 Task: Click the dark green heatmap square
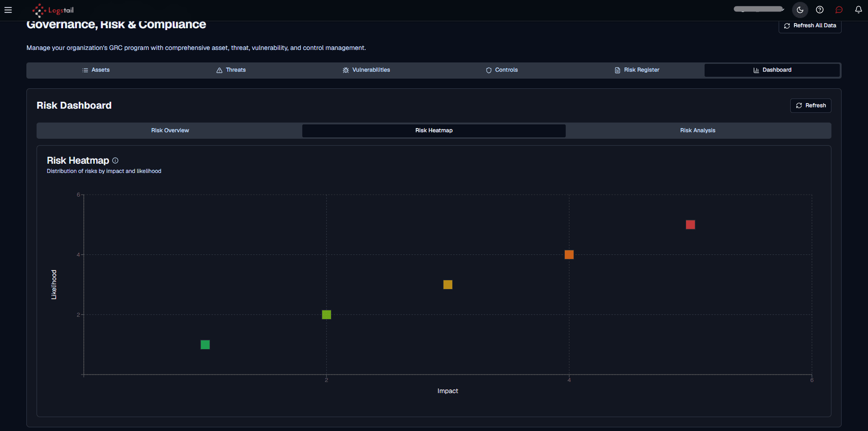205,345
